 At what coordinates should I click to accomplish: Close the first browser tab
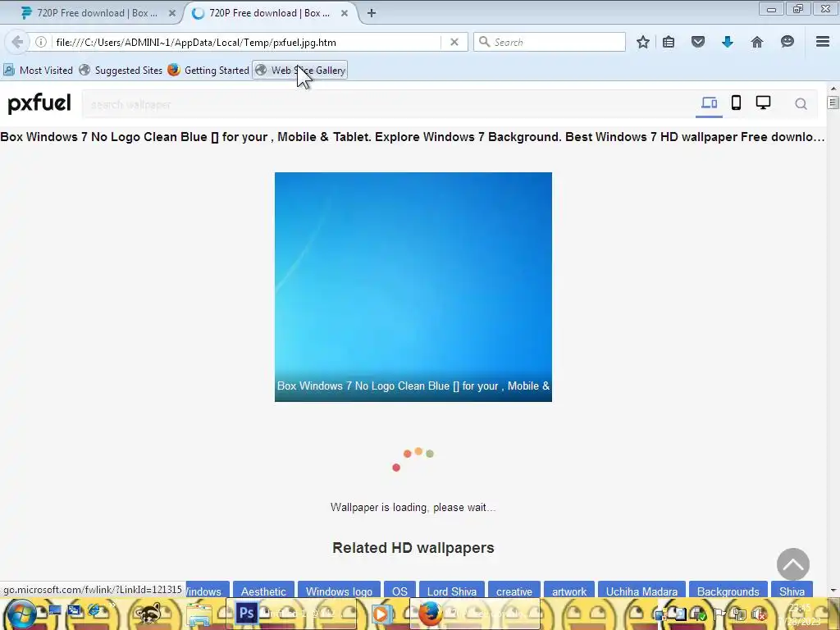172,13
